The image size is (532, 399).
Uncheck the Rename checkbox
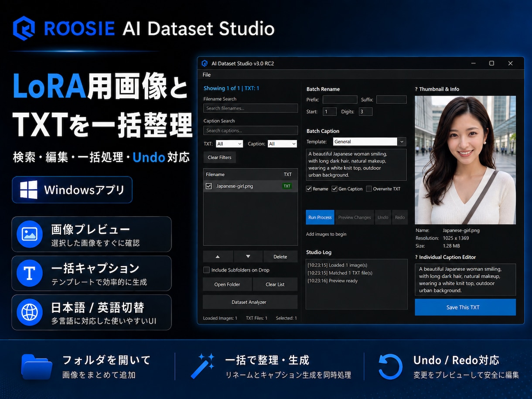(309, 189)
